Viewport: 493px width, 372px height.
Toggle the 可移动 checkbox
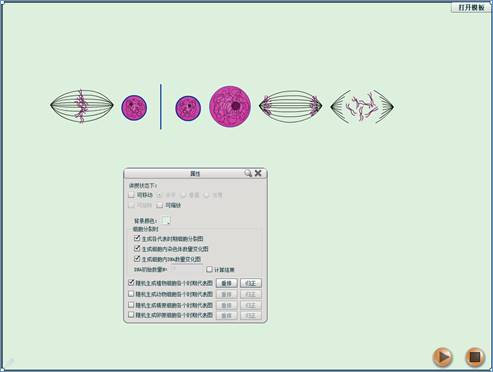click(131, 195)
